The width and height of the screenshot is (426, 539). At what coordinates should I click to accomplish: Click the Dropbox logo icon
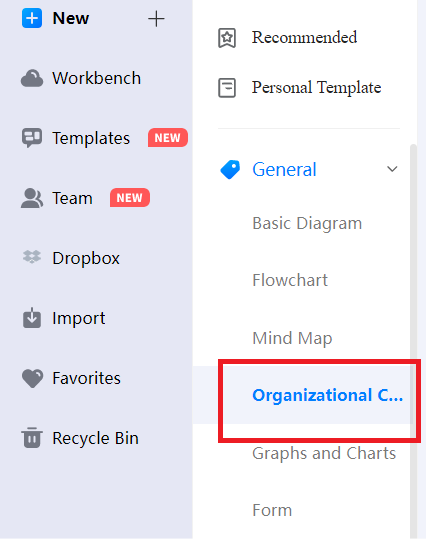pos(32,257)
